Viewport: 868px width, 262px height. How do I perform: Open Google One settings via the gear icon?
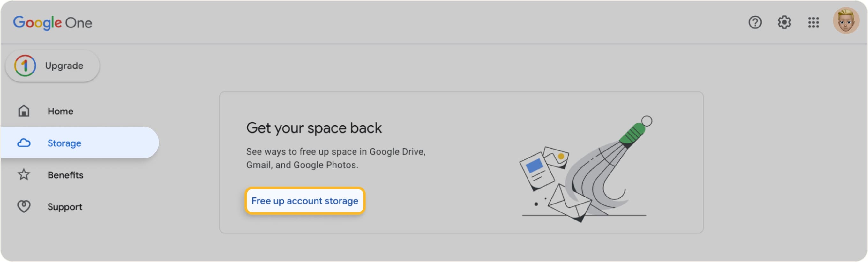784,22
